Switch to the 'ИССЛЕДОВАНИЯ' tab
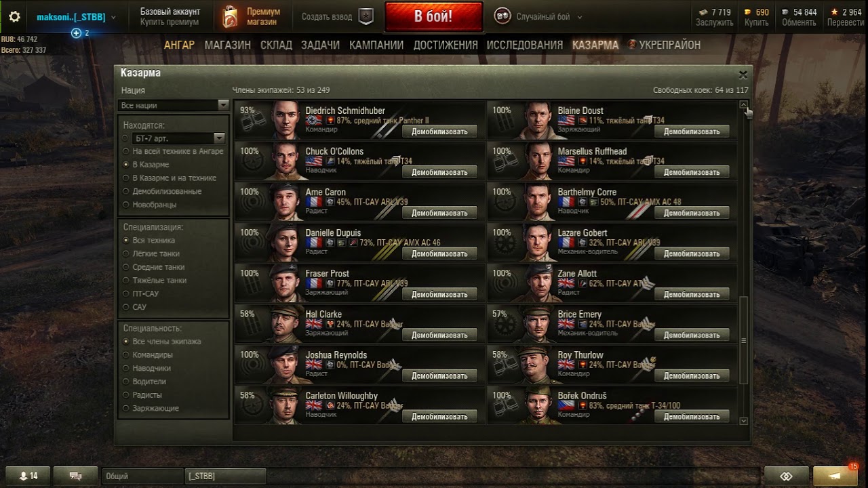Viewport: 868px width, 488px height. click(524, 45)
